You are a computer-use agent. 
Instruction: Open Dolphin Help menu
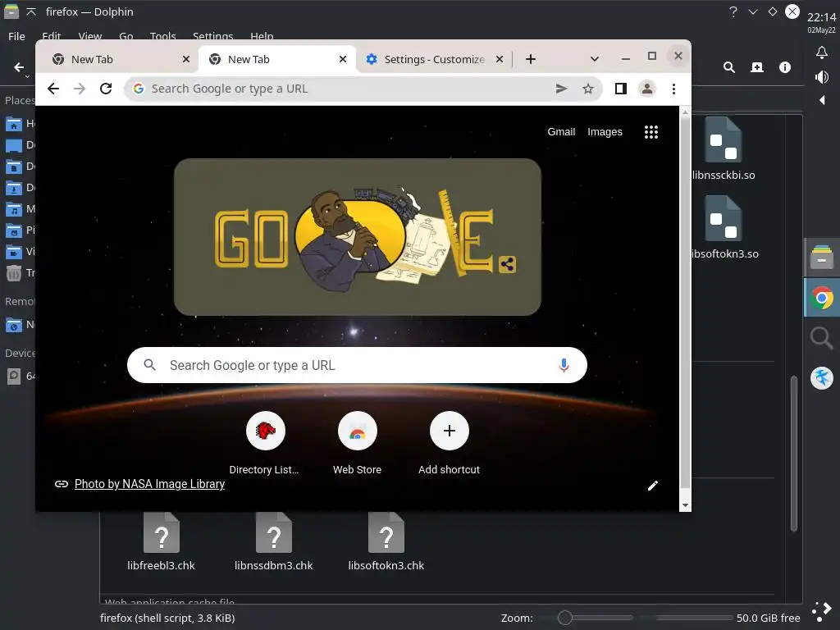(262, 36)
